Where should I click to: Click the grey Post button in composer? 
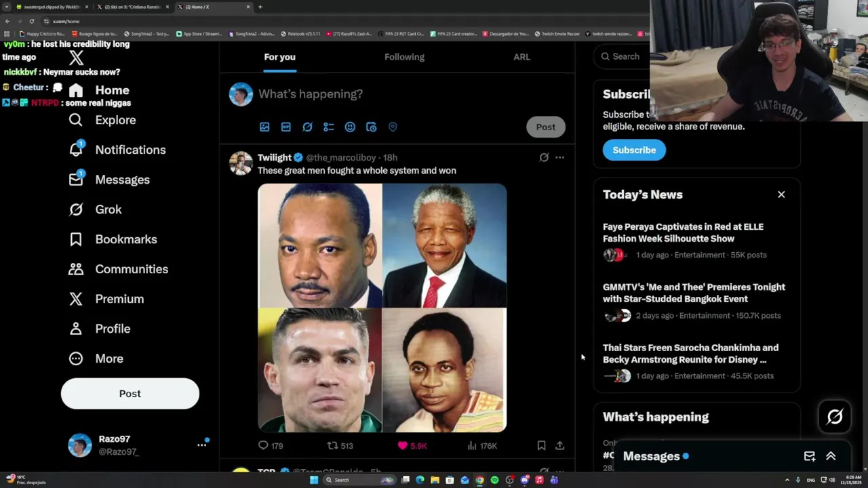(546, 127)
